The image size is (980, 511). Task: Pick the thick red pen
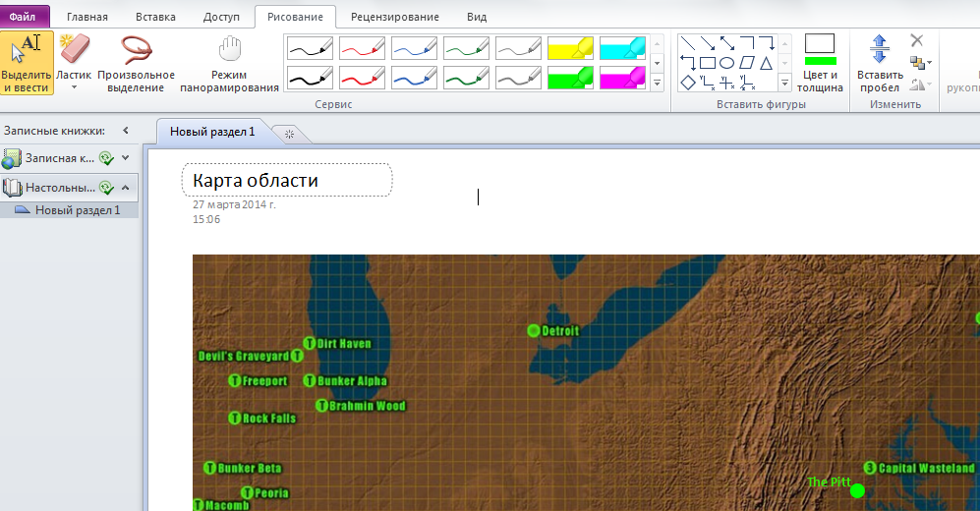[x=362, y=78]
